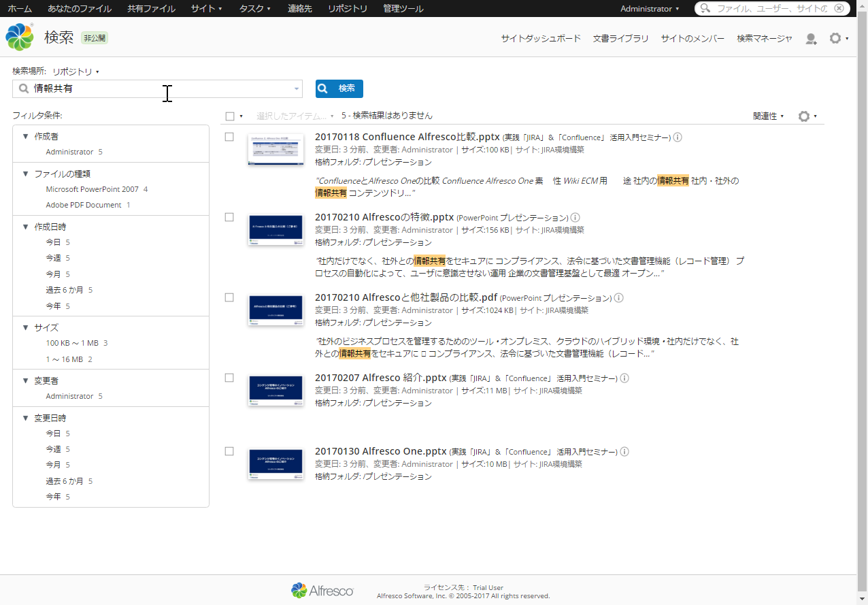This screenshot has height=605, width=868.
Task: Open 共有ファイル in the top bar
Action: 151,9
